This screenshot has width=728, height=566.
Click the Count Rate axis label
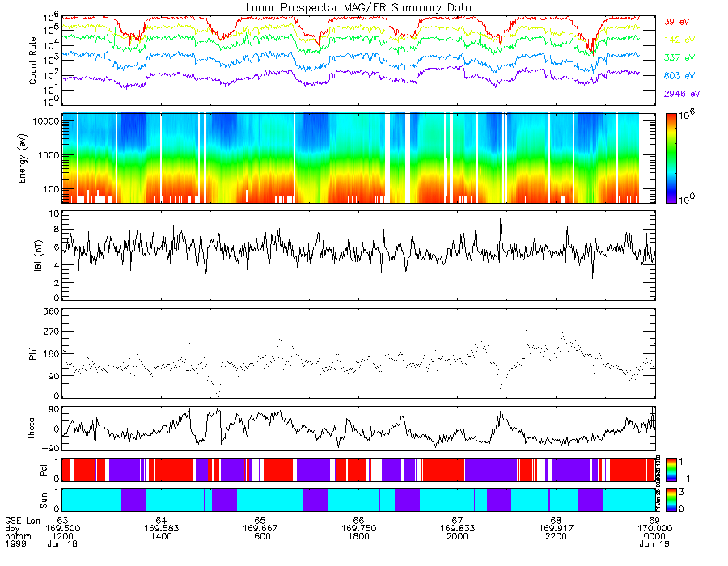[32, 61]
